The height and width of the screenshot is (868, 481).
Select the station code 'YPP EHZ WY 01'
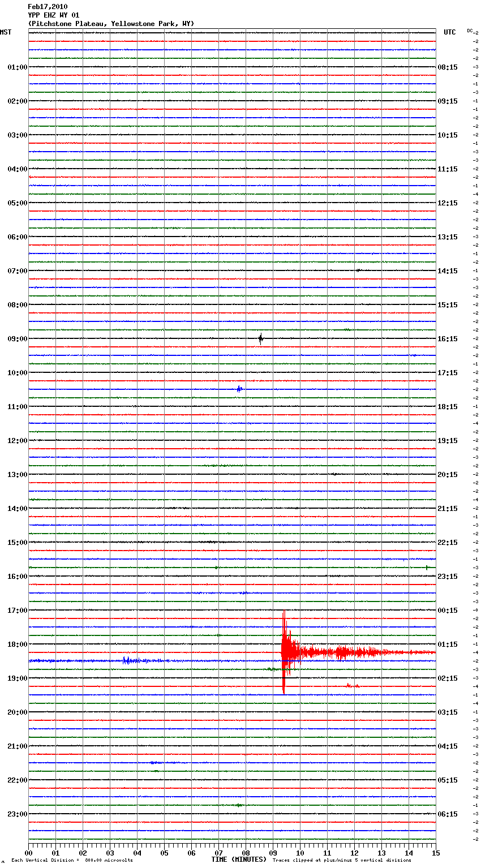[x=54, y=15]
